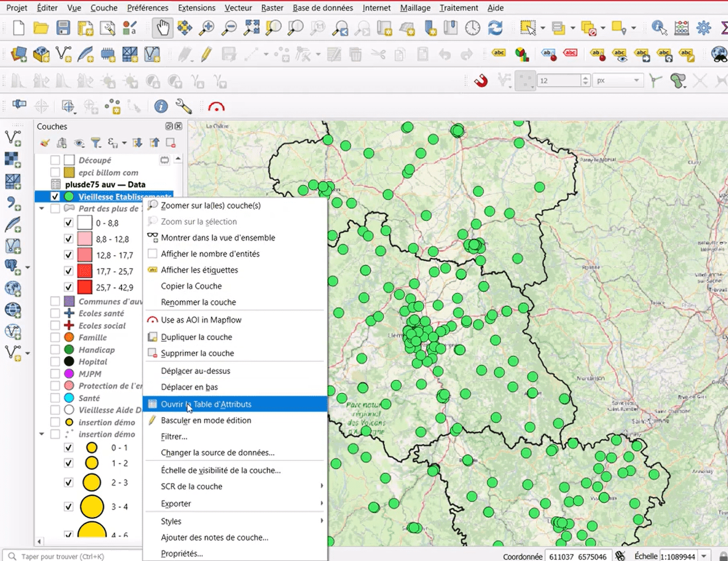Save project with the floppy disk icon
This screenshot has width=728, height=561.
click(x=63, y=28)
